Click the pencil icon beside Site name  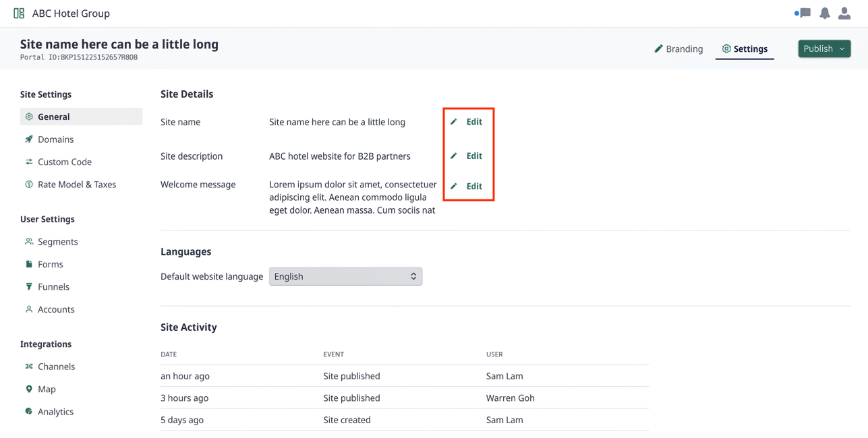tap(454, 122)
